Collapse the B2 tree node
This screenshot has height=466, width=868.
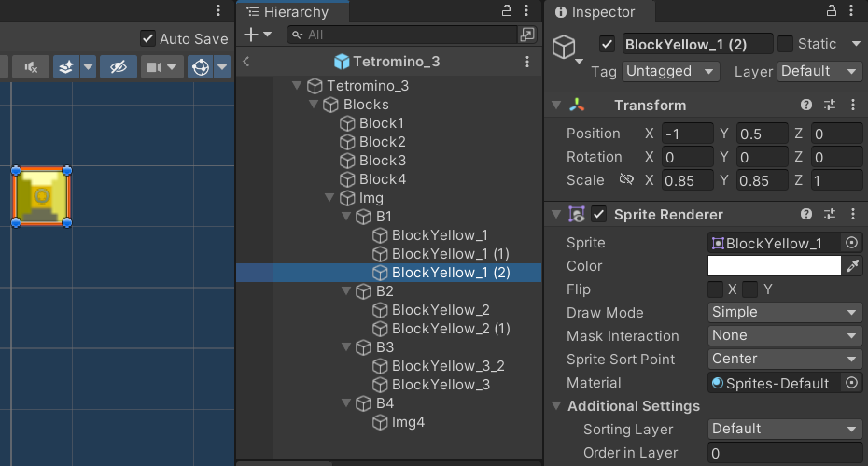[346, 291]
